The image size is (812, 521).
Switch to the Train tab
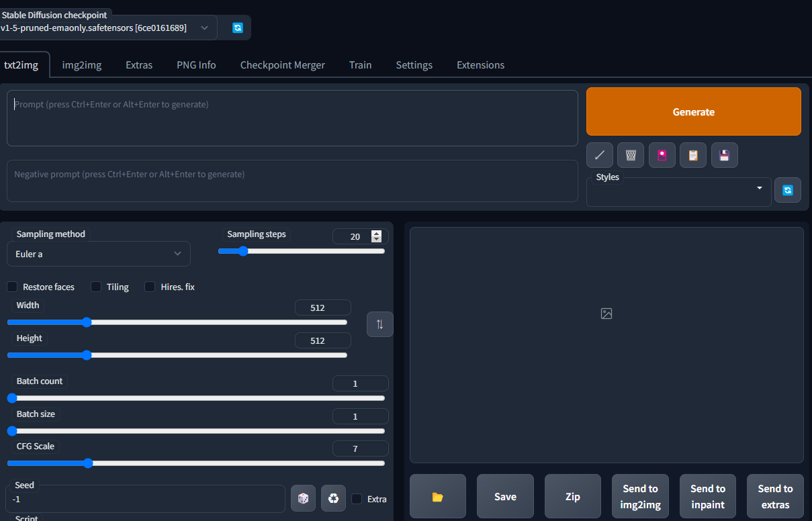[x=361, y=65]
